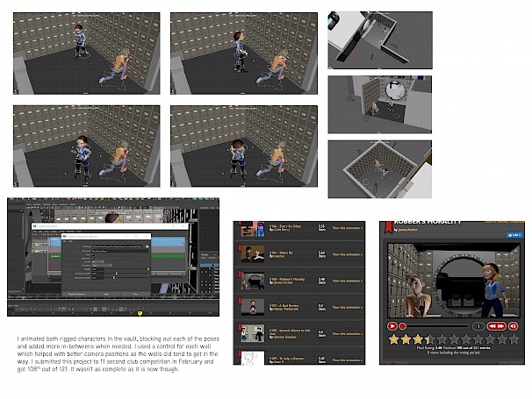Click the first gold rating star

[x=394, y=338]
